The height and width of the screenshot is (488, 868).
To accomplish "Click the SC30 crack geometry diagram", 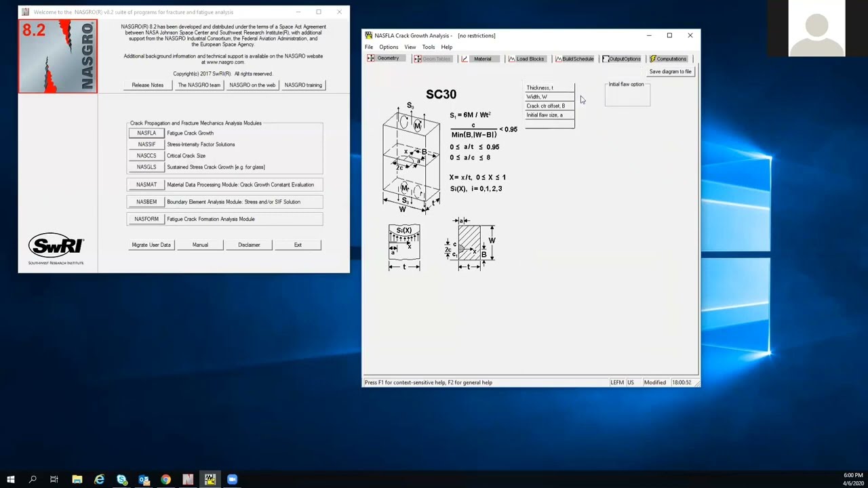I will (411, 157).
